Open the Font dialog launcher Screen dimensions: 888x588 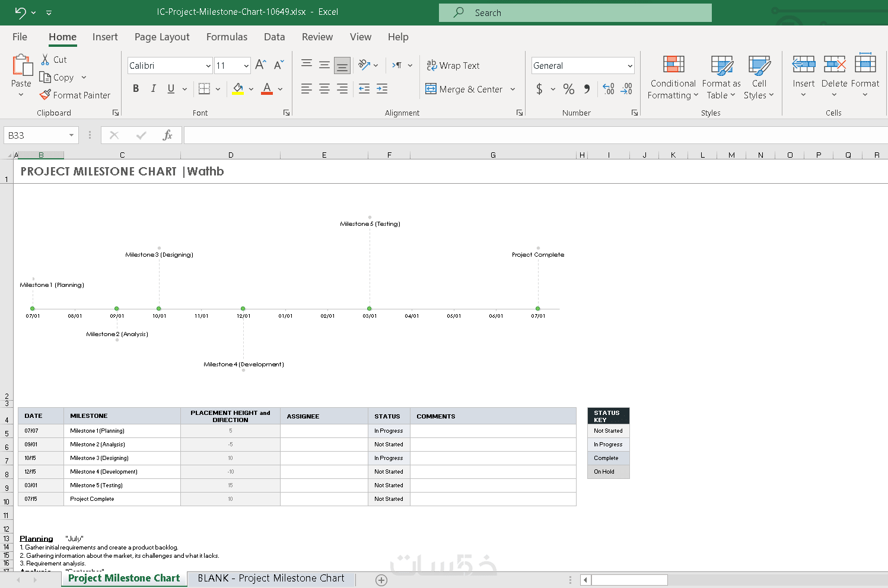coord(287,113)
